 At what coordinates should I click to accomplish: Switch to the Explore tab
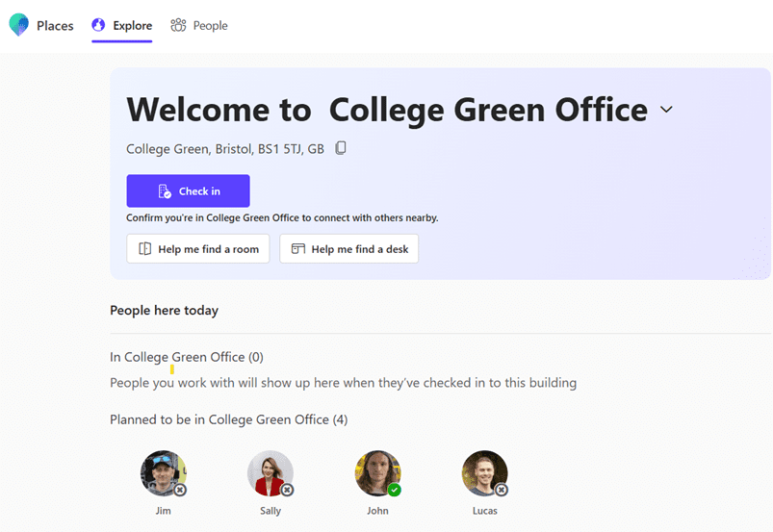[x=122, y=26]
